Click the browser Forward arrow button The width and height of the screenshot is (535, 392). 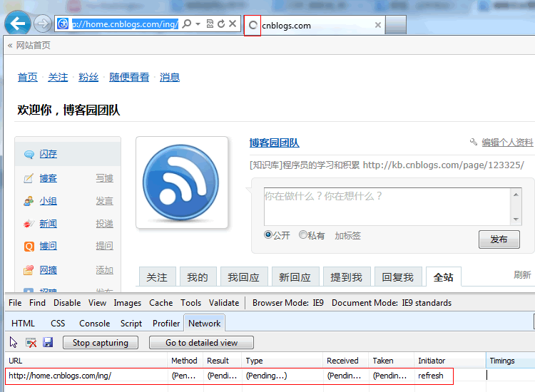pyautogui.click(x=43, y=24)
